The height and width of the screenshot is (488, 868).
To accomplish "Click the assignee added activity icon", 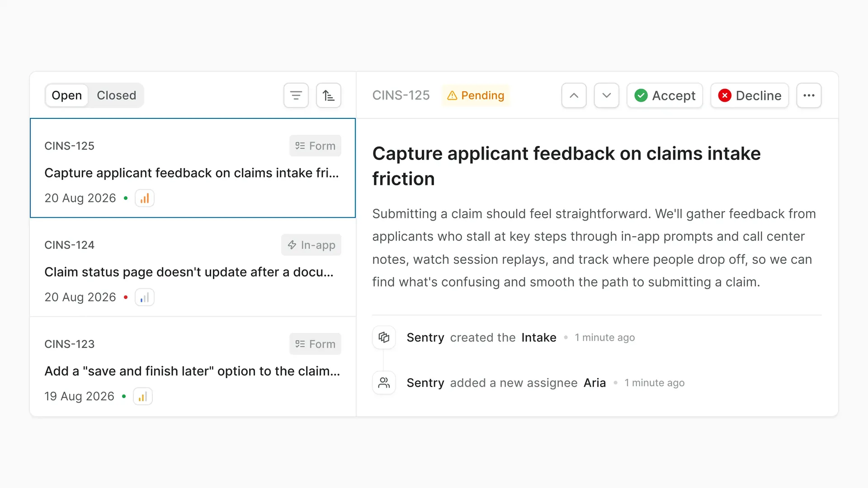I will [384, 383].
